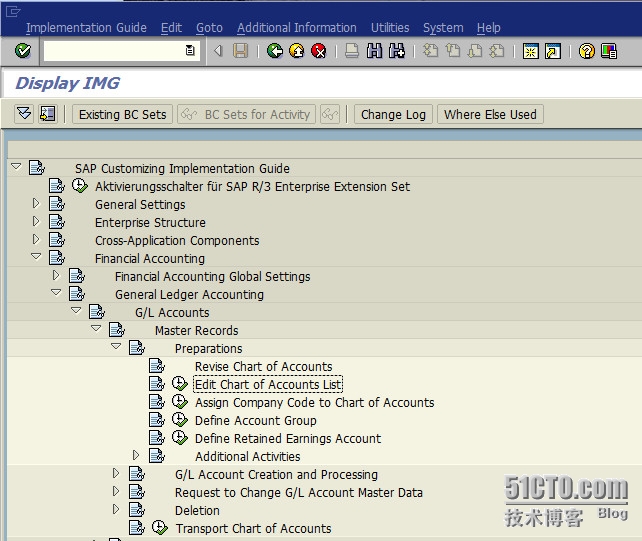Expand the Additional Activities node
The height and width of the screenshot is (541, 642).
(x=136, y=455)
